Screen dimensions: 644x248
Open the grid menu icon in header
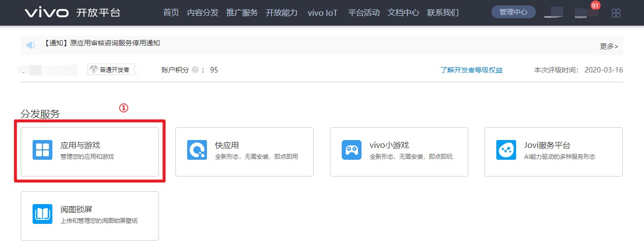(x=616, y=13)
